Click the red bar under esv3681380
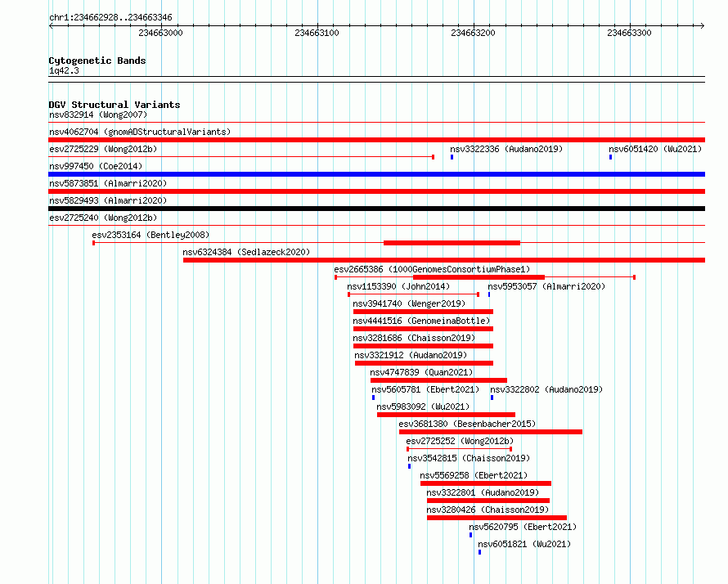This screenshot has height=584, width=728. [491, 432]
